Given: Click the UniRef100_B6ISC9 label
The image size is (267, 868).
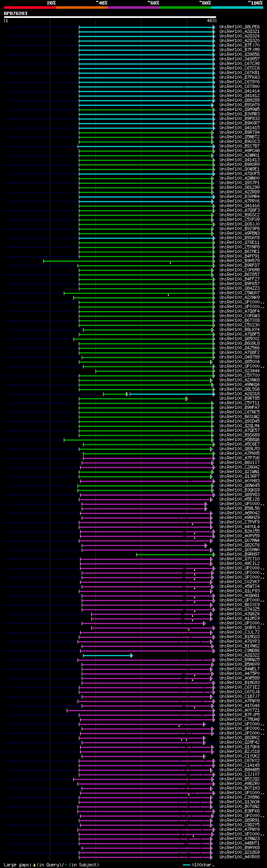Looking at the screenshot, I should tap(239, 605).
